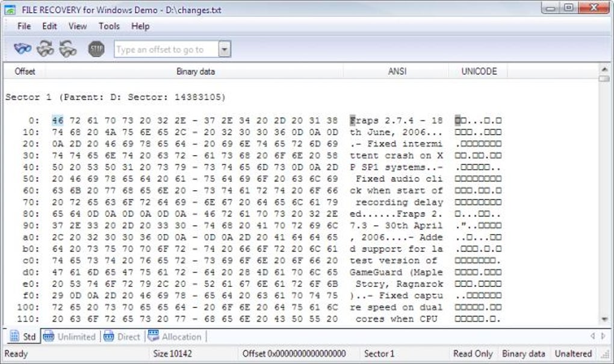Switch to the Unlimited tab

click(70, 336)
